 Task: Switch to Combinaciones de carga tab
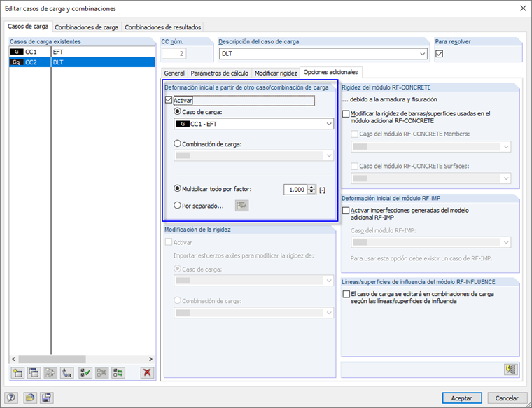[x=87, y=27]
